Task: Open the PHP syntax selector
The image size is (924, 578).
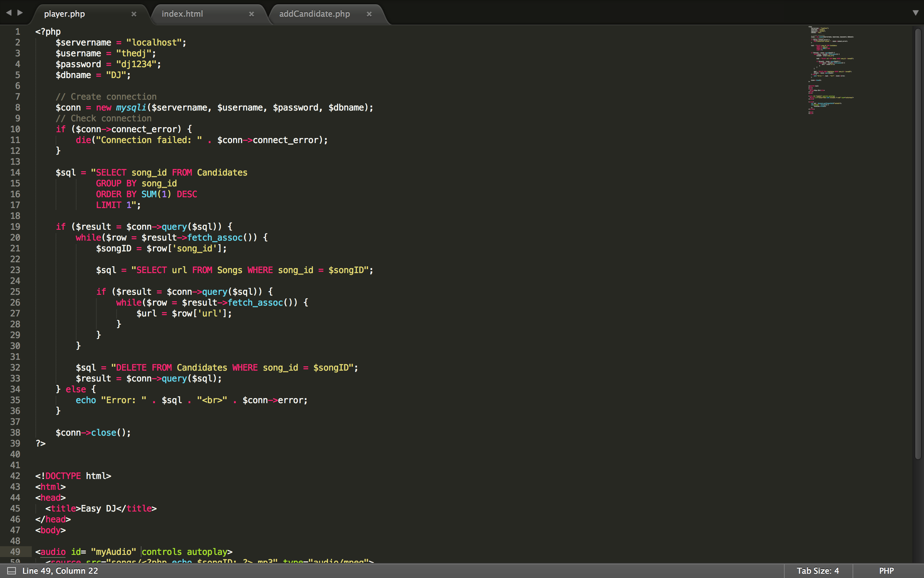Action: 886,571
